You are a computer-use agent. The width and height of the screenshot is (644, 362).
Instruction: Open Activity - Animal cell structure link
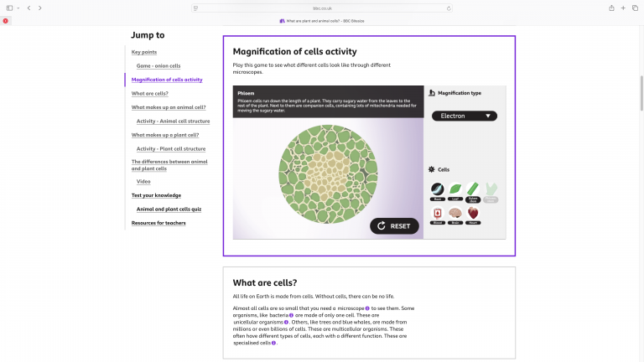(173, 121)
